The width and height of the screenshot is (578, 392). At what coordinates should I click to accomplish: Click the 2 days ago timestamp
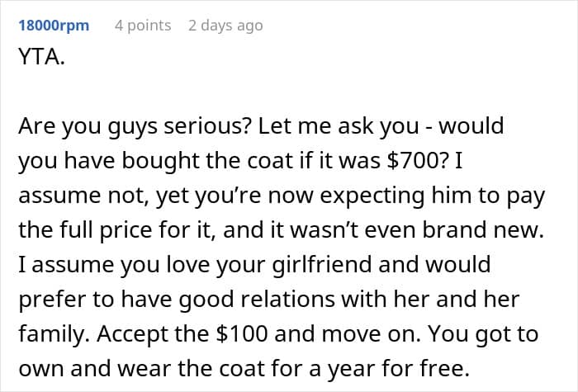coord(225,26)
